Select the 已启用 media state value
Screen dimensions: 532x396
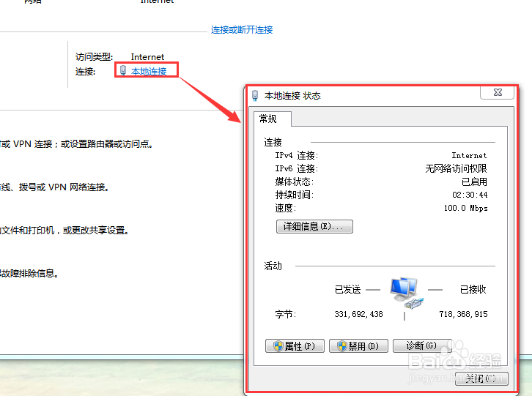[474, 182]
